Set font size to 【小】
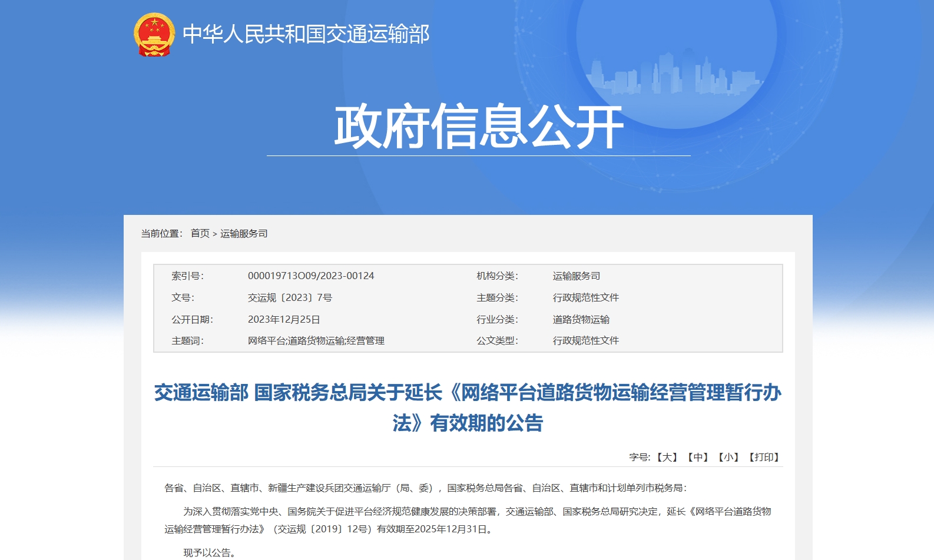 [x=728, y=457]
